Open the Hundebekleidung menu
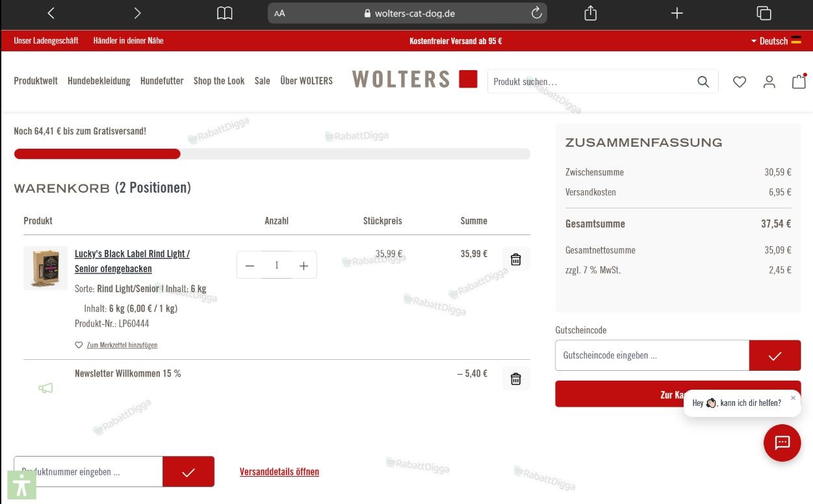Image resolution: width=813 pixels, height=504 pixels. [99, 81]
